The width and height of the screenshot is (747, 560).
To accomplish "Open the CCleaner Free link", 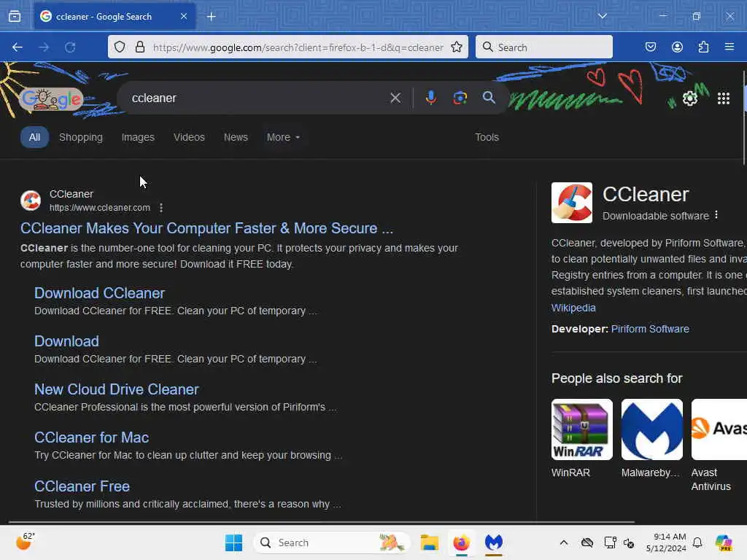I will [82, 486].
